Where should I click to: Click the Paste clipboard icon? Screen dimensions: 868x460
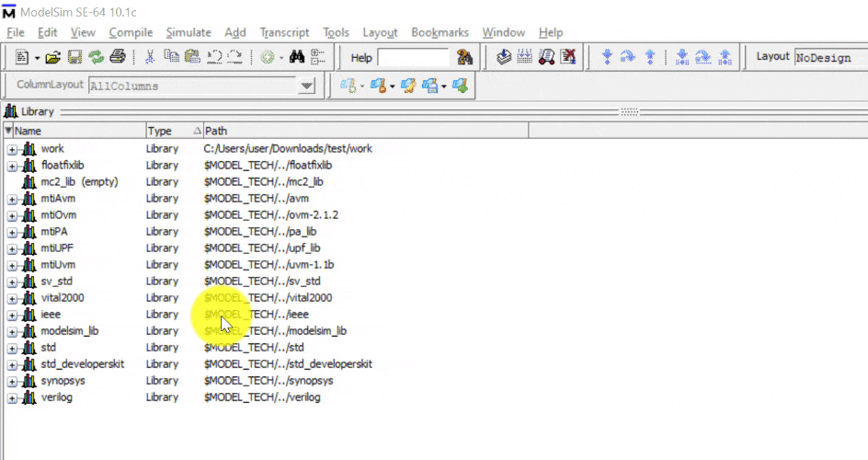[x=192, y=56]
